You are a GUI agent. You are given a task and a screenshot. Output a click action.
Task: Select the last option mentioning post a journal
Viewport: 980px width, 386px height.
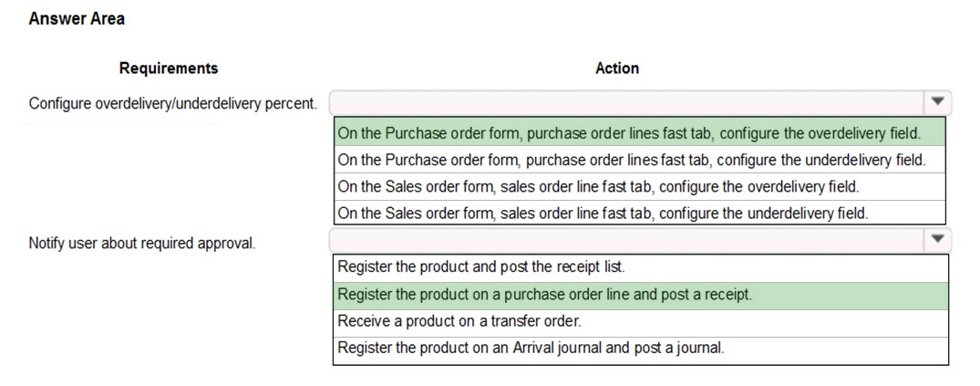[x=641, y=349]
